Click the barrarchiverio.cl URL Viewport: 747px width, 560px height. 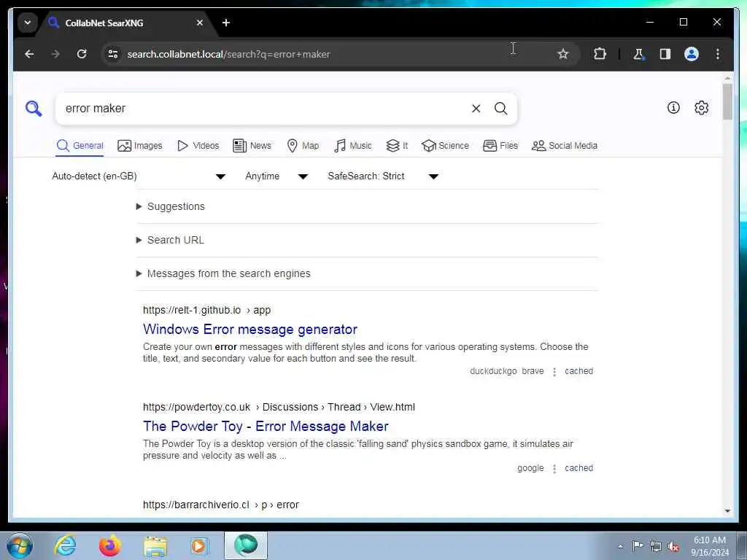pyautogui.click(x=221, y=505)
